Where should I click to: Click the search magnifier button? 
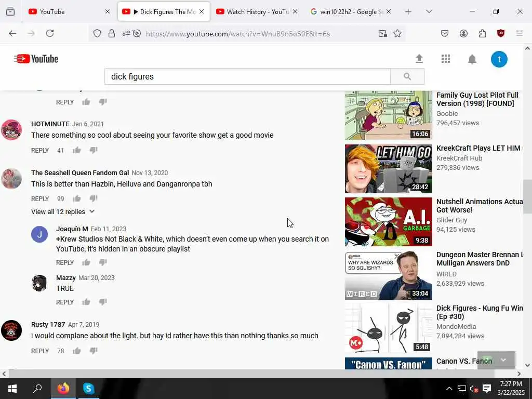pyautogui.click(x=407, y=77)
